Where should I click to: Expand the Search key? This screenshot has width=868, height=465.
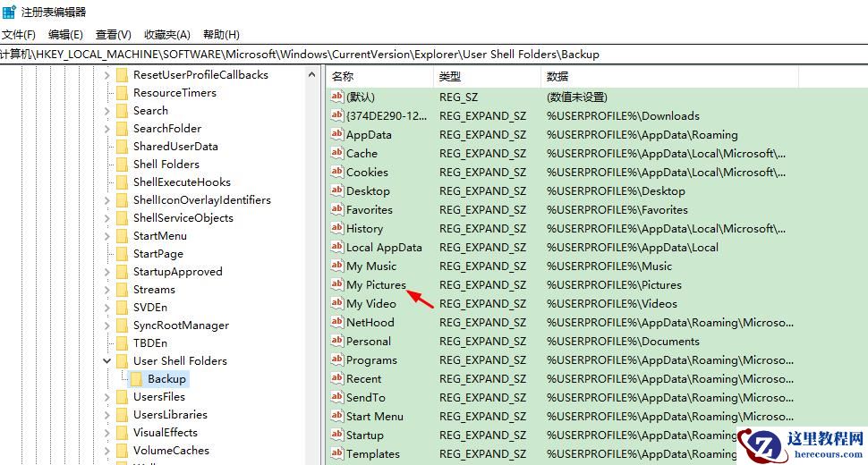click(x=106, y=111)
